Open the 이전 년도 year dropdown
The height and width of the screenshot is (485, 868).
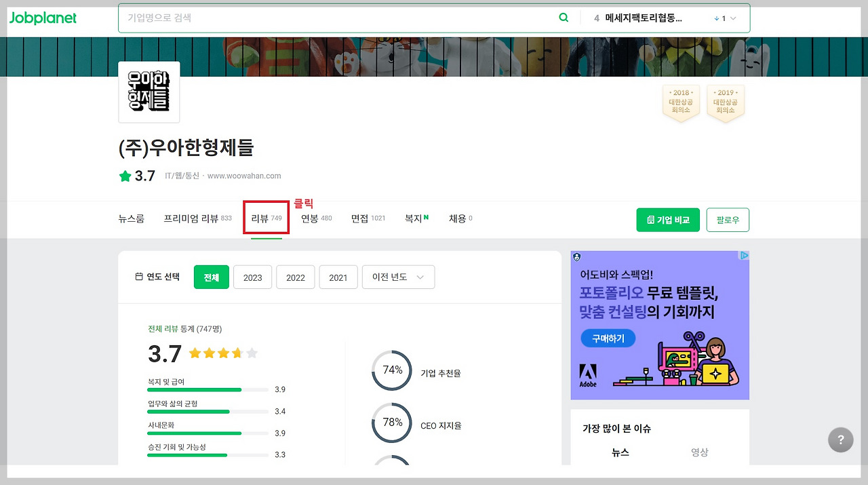point(398,277)
